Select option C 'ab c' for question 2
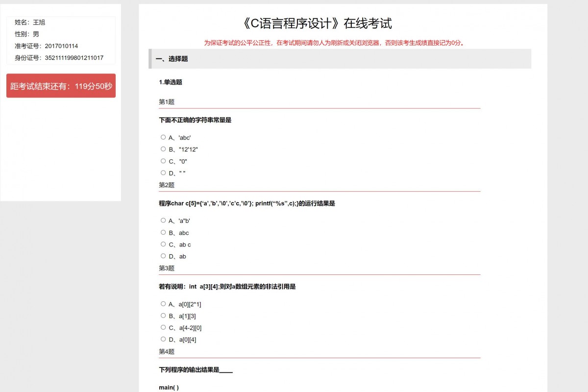The width and height of the screenshot is (588, 392). pos(163,244)
